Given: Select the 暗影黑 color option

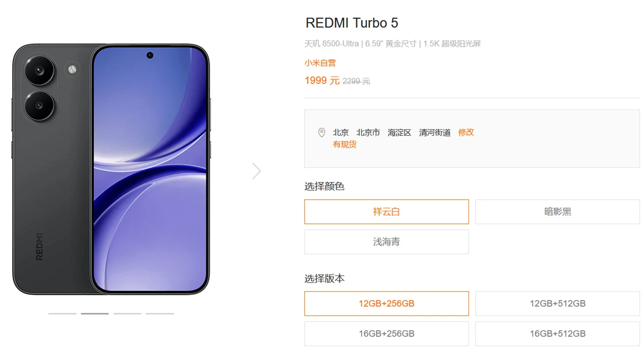Looking at the screenshot, I should coord(557,212).
